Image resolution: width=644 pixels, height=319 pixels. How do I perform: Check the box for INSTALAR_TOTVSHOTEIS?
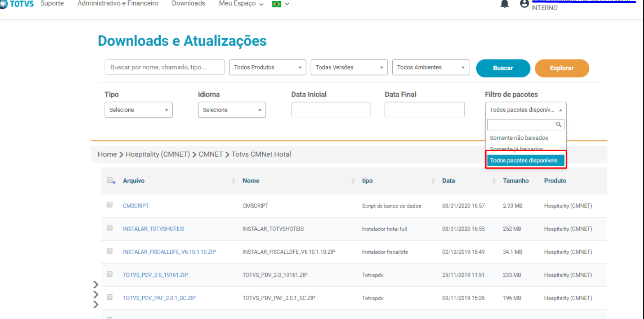[110, 227]
